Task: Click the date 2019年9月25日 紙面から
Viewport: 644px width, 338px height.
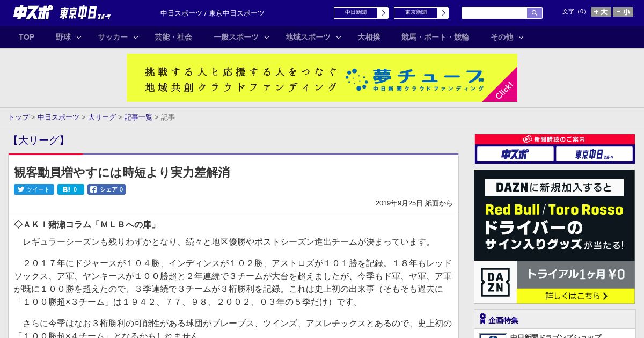Action: (x=414, y=203)
